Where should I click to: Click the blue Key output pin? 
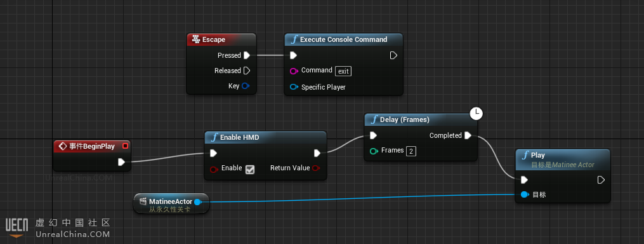point(245,86)
